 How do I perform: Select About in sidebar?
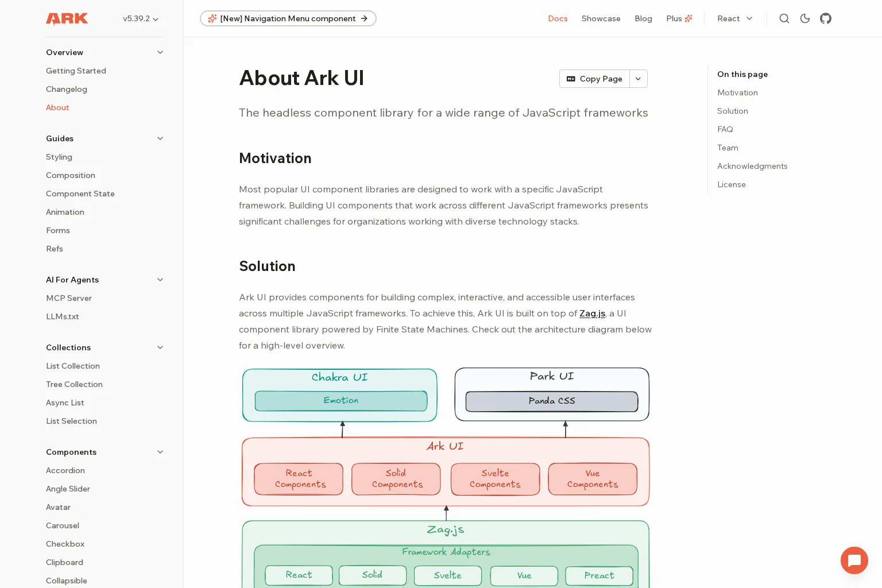click(x=57, y=107)
